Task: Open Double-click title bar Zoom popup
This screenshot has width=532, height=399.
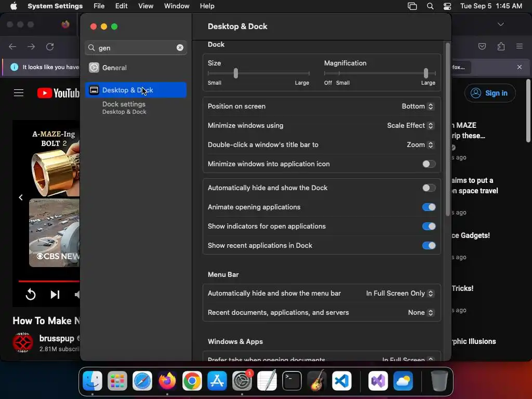Action: point(420,145)
